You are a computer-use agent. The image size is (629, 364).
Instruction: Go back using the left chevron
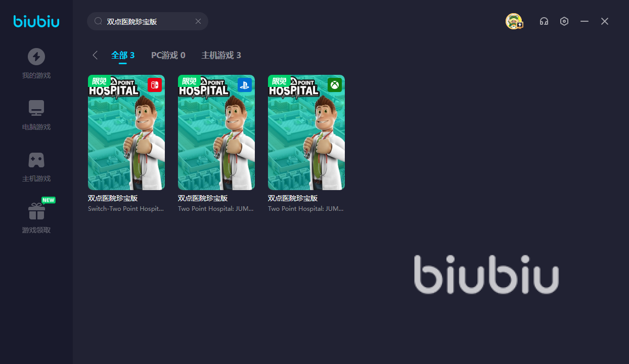tap(95, 55)
